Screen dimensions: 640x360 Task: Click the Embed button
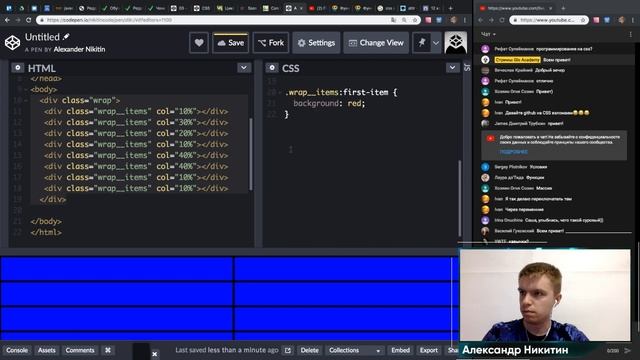[400, 350]
